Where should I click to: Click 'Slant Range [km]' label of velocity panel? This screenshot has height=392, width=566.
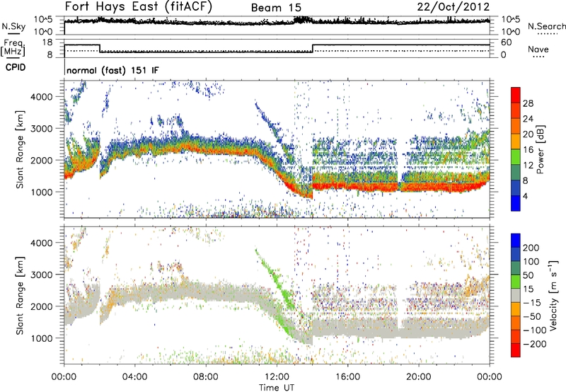(20, 295)
